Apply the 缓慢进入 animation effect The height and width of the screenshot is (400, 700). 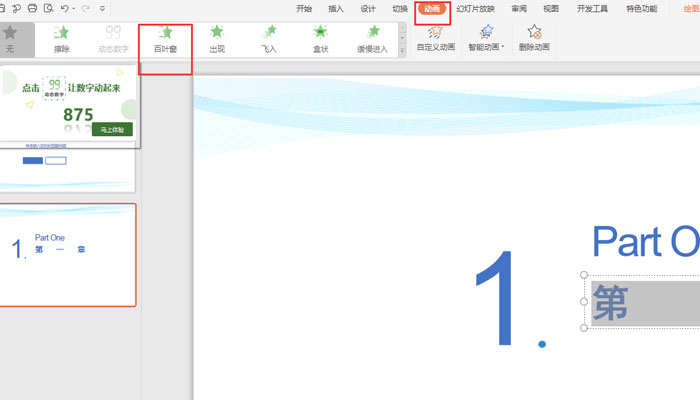click(373, 38)
